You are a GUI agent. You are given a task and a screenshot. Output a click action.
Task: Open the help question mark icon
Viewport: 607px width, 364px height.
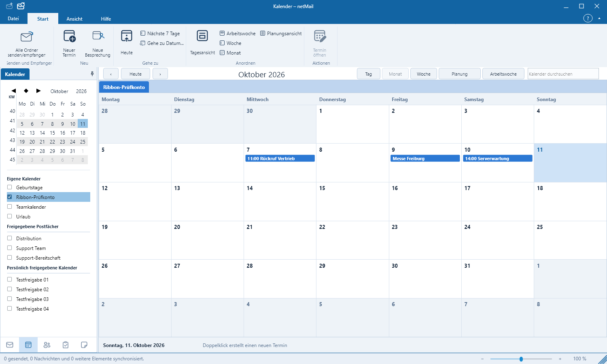coord(588,18)
